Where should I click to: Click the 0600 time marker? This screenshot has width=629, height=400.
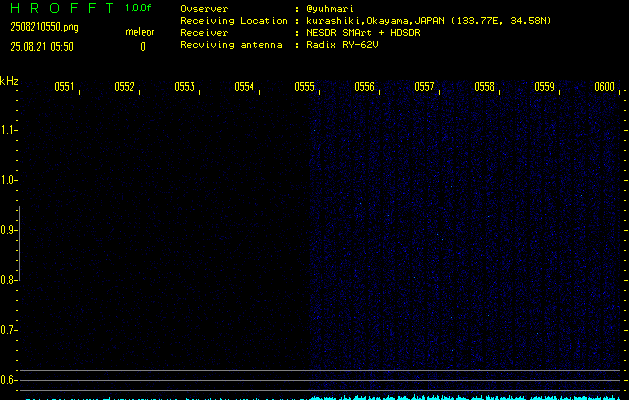(604, 87)
